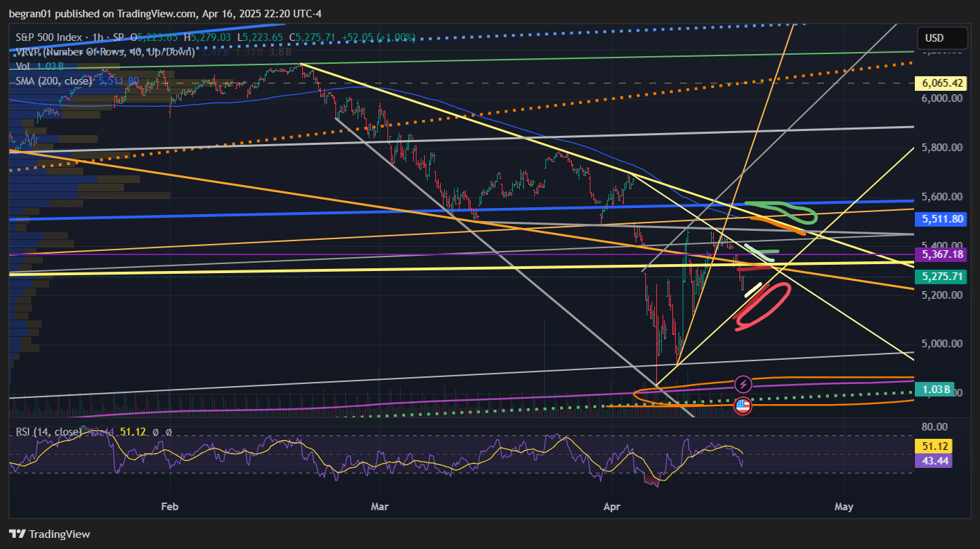
Task: Click the low value L5,223.65 in legend
Action: pos(261,36)
